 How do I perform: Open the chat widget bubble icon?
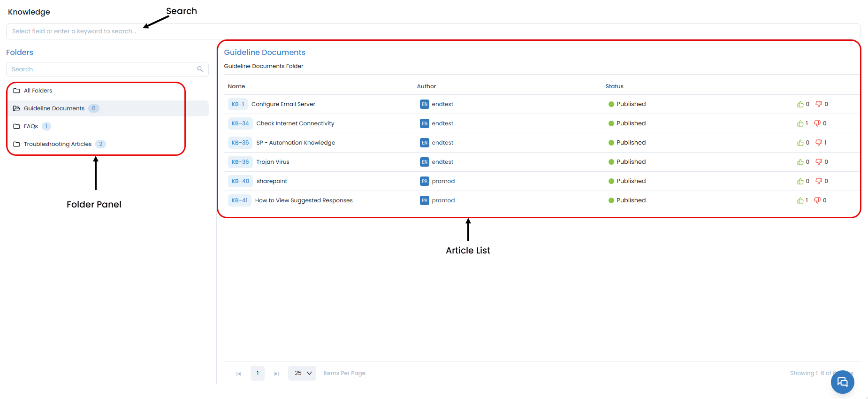pyautogui.click(x=842, y=382)
